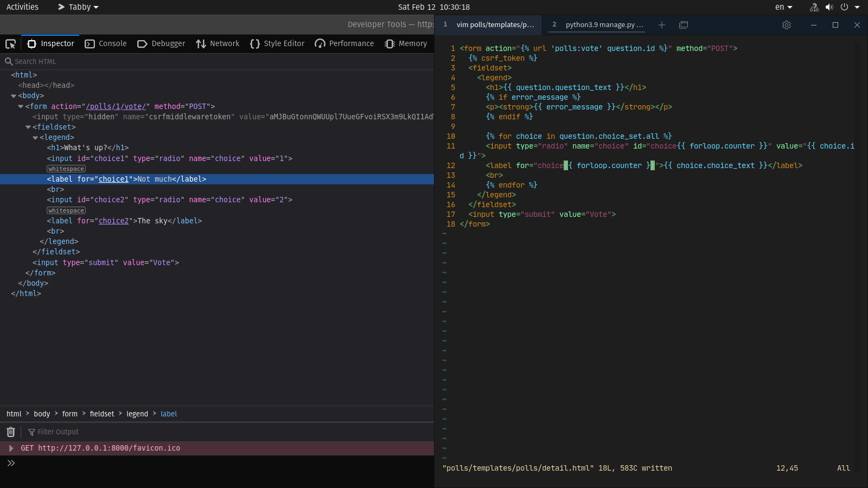Click the power icon in top bar

(x=844, y=7)
